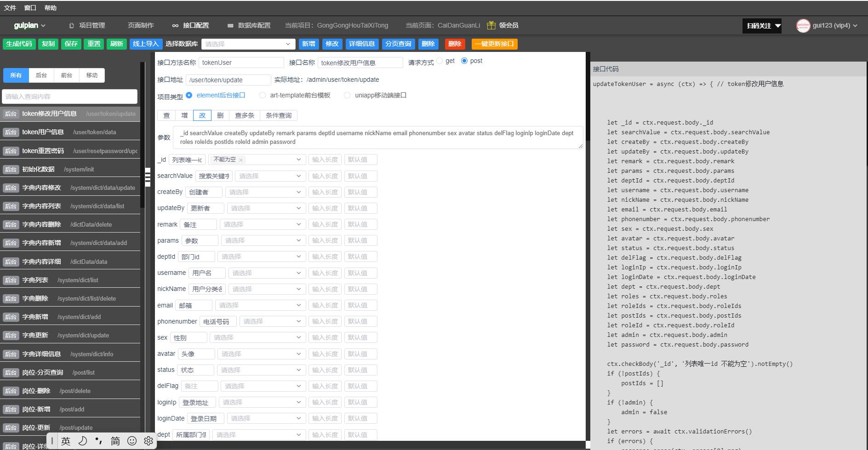Click the 数据库配置 icon
The height and width of the screenshot is (450, 868).
click(230, 26)
